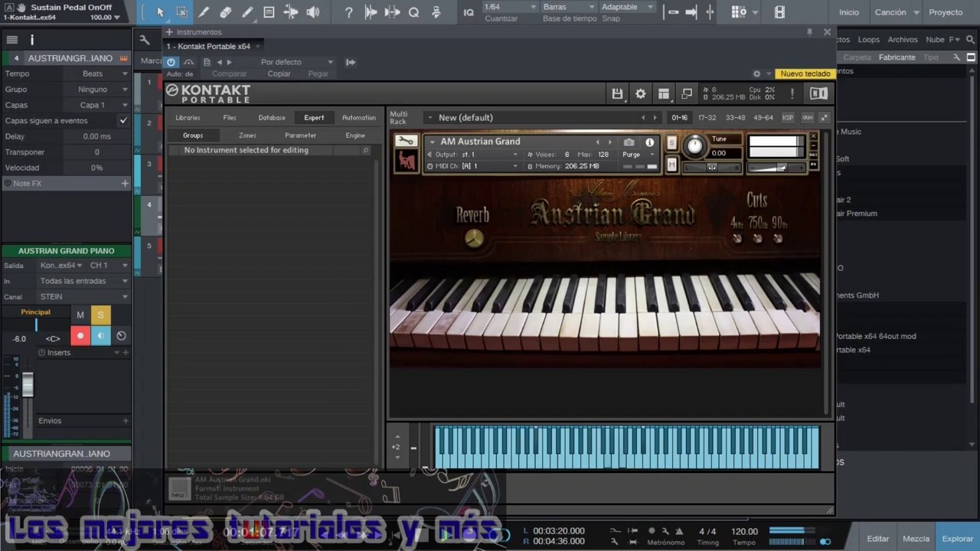Solo the Austrian Grand Piano channel
The height and width of the screenshot is (551, 980).
click(x=101, y=315)
